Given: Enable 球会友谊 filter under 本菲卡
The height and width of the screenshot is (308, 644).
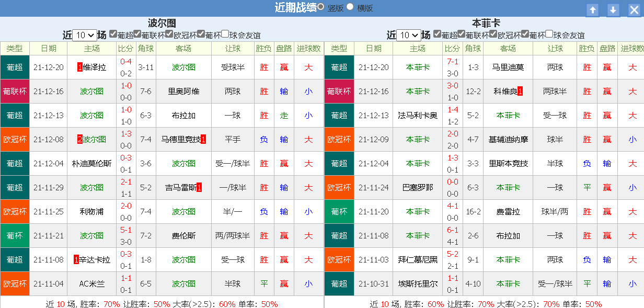Looking at the screenshot, I should [x=549, y=34].
